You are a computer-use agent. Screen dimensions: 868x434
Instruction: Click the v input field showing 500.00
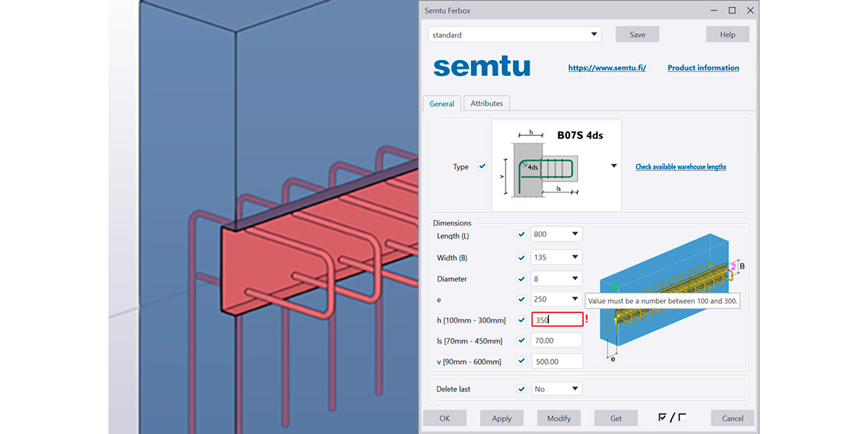557,361
